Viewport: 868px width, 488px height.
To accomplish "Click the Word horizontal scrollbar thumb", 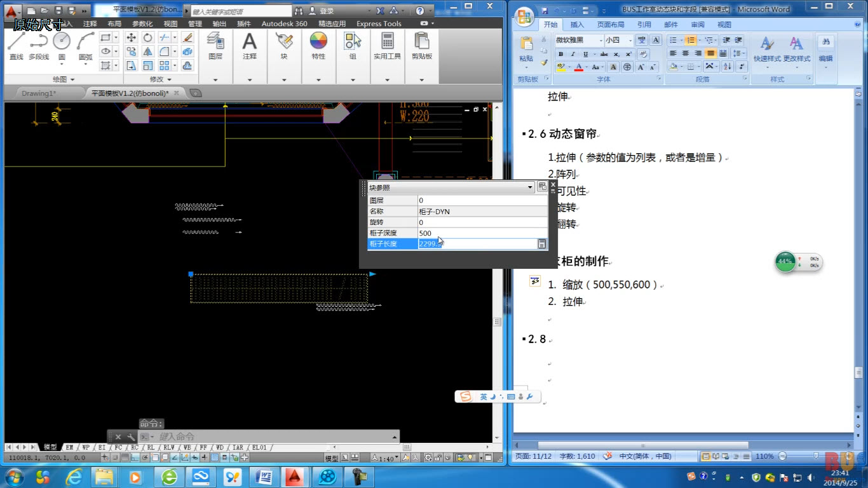I will 643,445.
